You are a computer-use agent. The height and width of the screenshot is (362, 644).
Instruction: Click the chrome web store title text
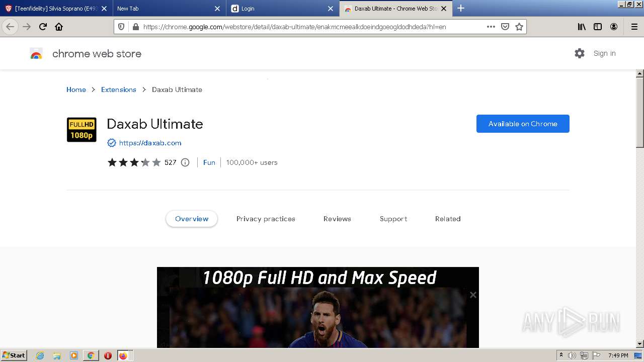tap(97, 54)
